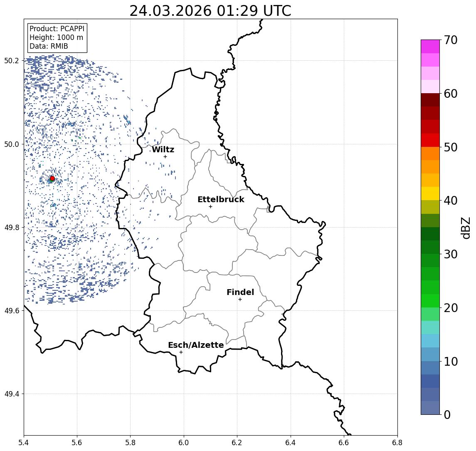Click the longitude tick label 6.2
The image size is (476, 451).
pos(237,443)
